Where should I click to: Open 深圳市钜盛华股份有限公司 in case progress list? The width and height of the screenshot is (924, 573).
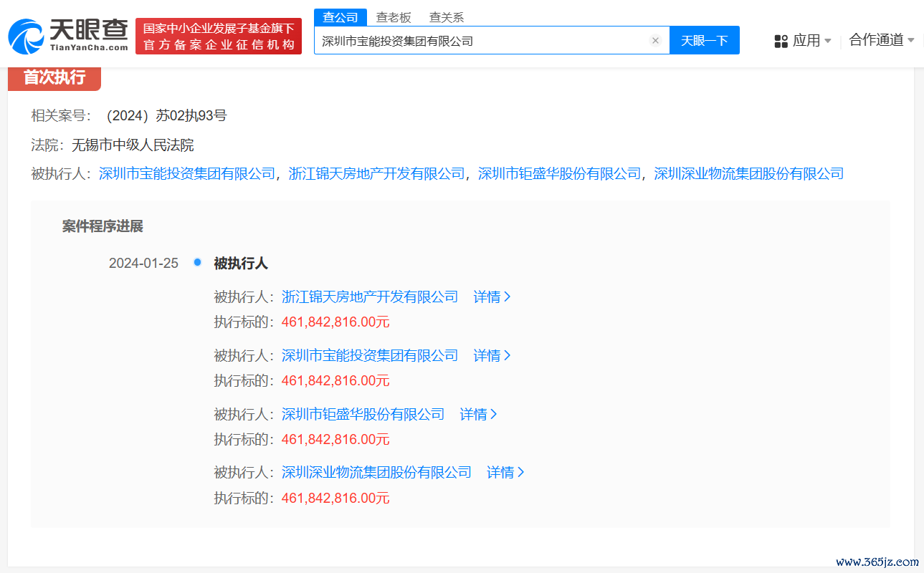click(363, 414)
